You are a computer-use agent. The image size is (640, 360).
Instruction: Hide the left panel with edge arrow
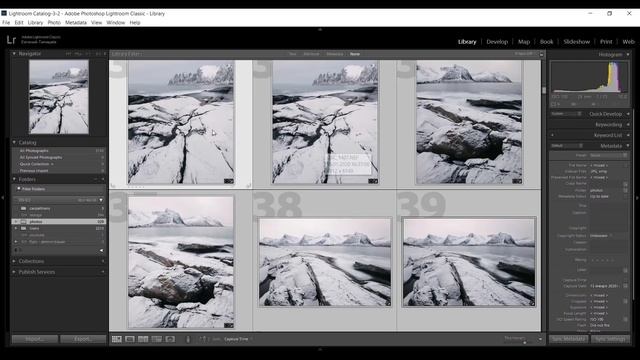coord(3,198)
